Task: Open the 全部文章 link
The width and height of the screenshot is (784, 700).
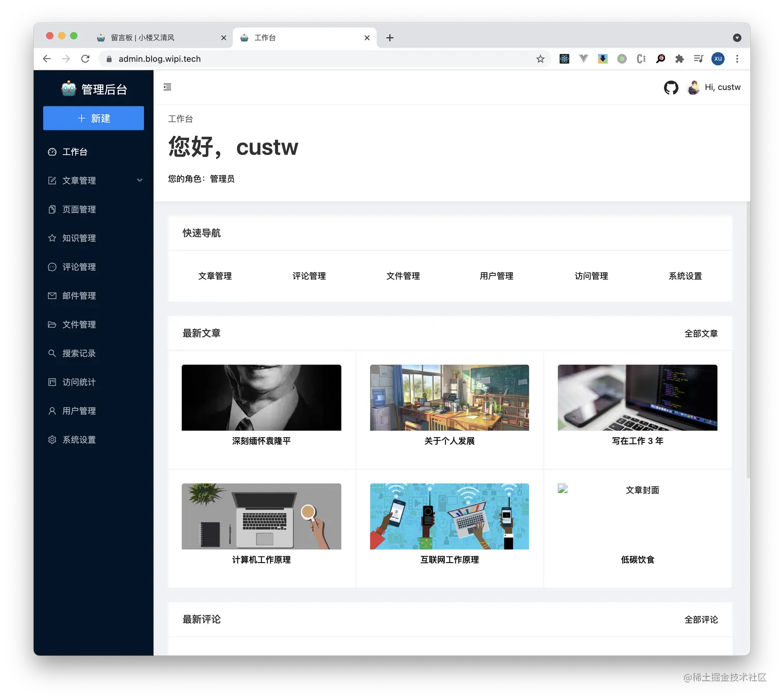Action: pyautogui.click(x=701, y=333)
